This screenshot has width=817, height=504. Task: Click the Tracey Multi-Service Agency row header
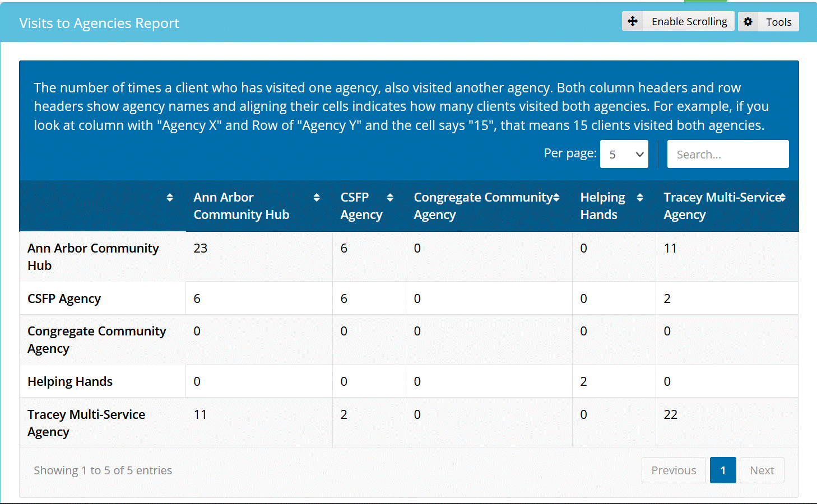point(86,423)
